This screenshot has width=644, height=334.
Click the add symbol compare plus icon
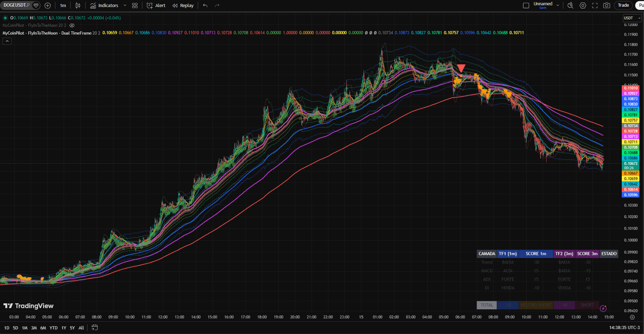(48, 6)
